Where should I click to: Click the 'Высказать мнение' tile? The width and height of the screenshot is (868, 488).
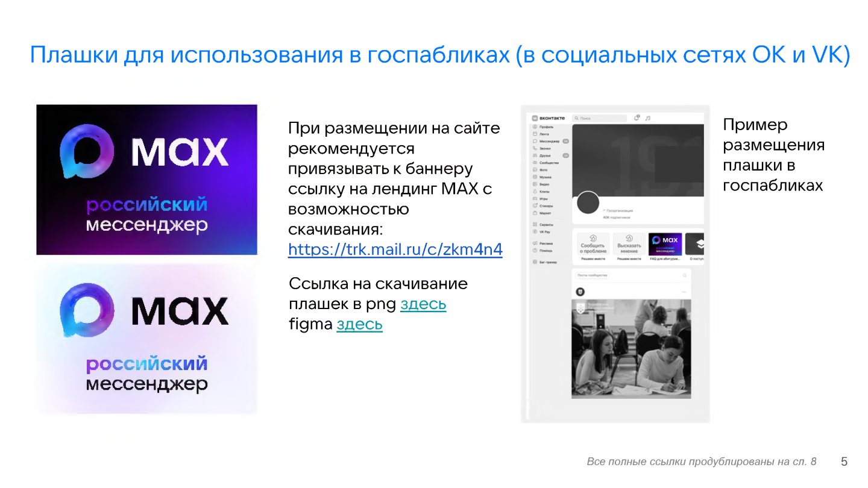point(629,244)
